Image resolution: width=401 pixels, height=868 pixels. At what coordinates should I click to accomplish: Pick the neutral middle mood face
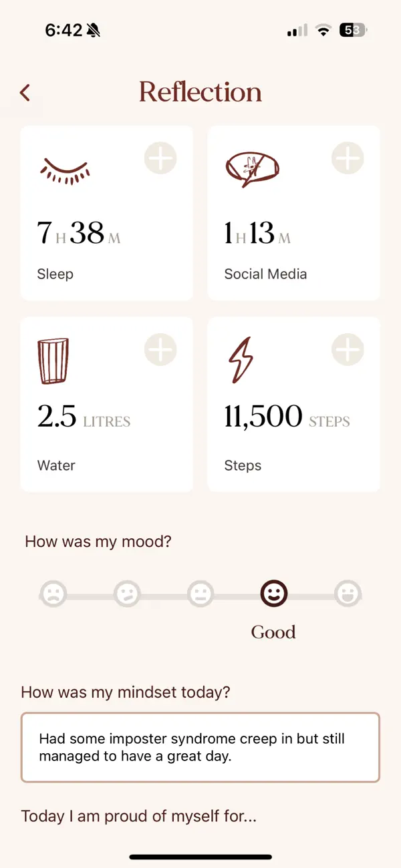200,594
